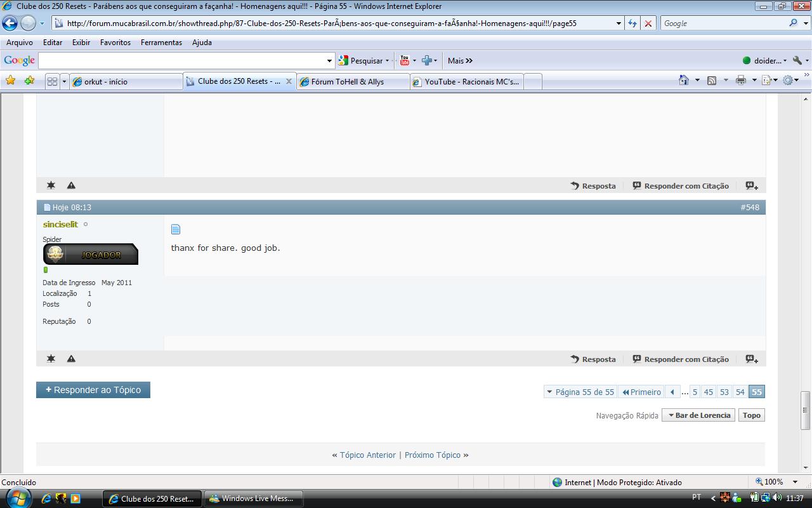
Task: Toggle multi-quote icon for sinciselit's post
Action: 752,359
